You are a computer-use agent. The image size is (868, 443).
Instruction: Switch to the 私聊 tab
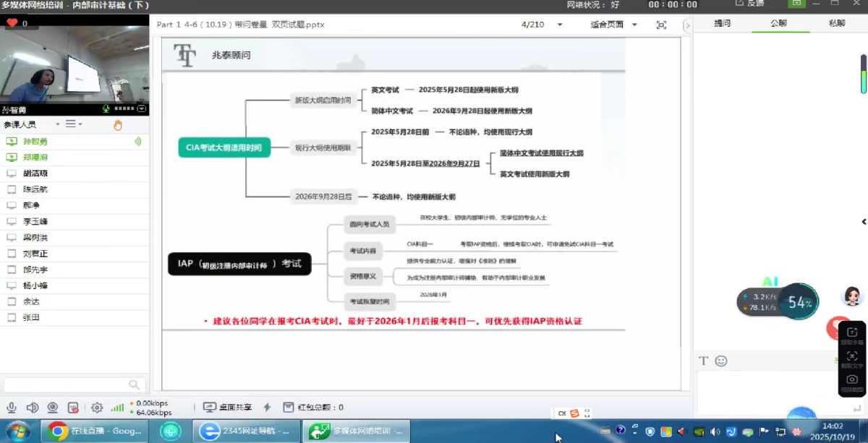[x=837, y=23]
